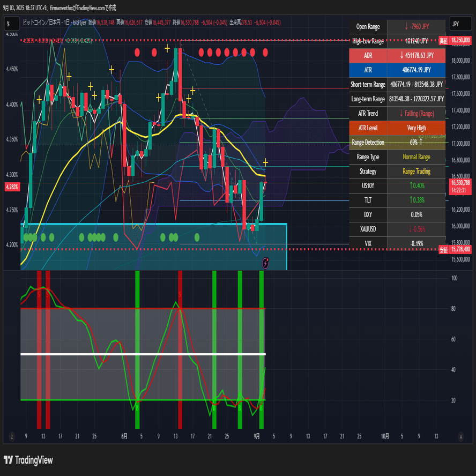
Task: Click the 10月 time axis label
Action: point(385,436)
